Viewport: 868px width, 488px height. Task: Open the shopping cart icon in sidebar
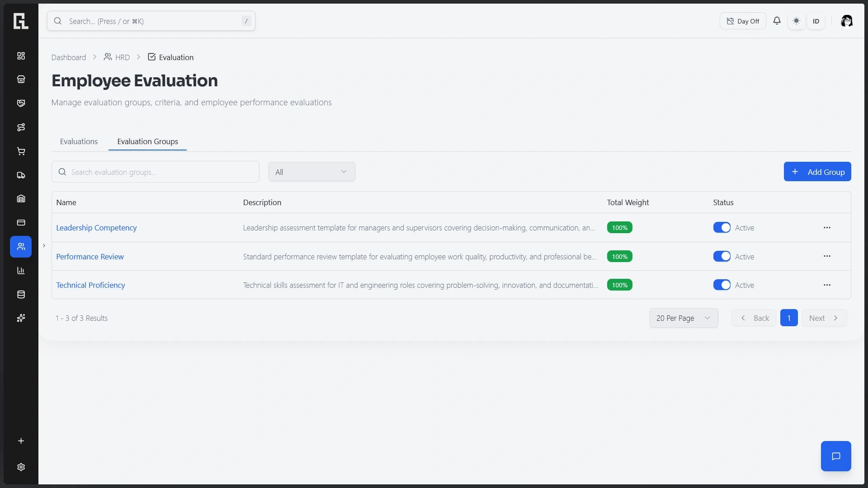click(21, 151)
